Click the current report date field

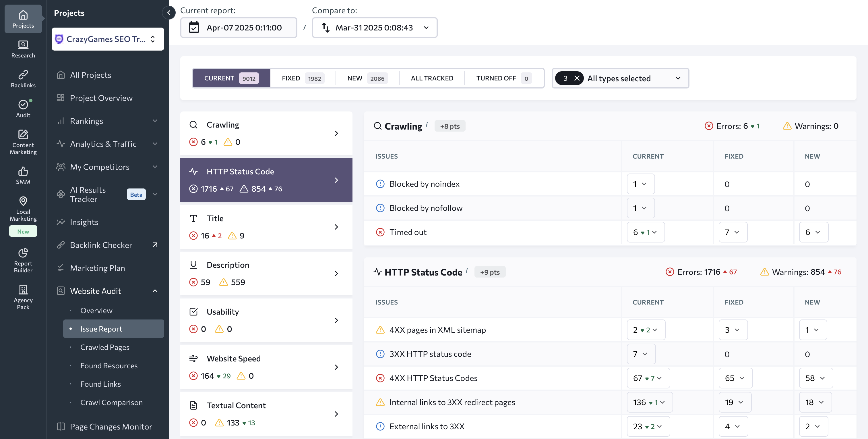click(239, 28)
